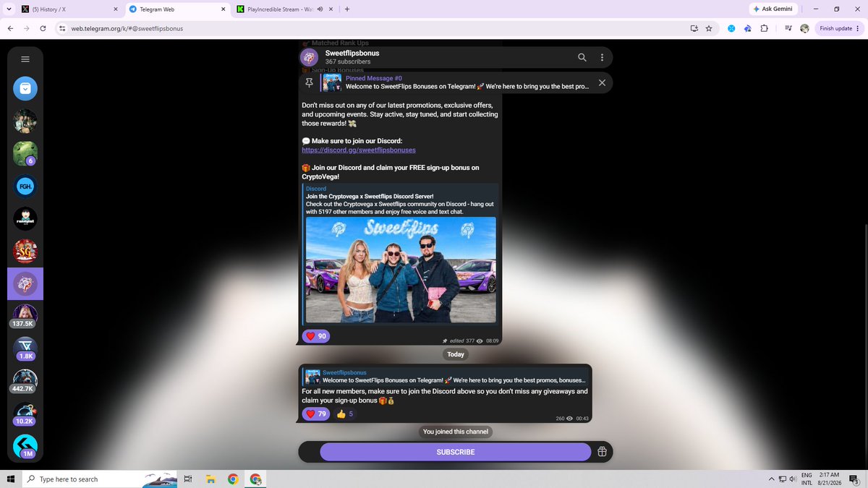The image size is (868, 488).
Task: Toggle the heart reaction showing 90
Action: (x=315, y=336)
